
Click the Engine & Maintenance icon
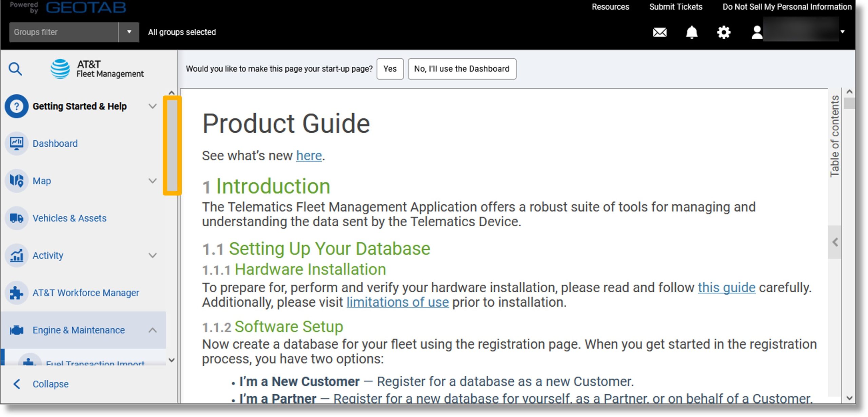pos(16,330)
